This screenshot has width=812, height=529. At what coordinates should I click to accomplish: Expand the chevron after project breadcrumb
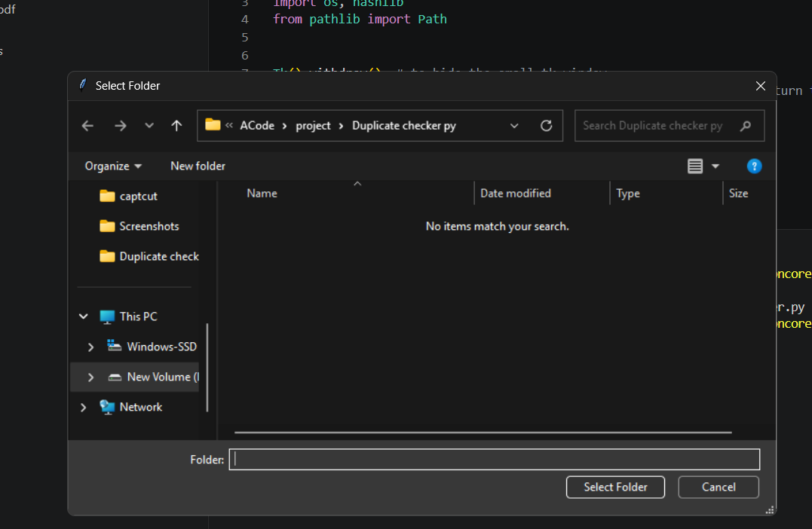341,127
